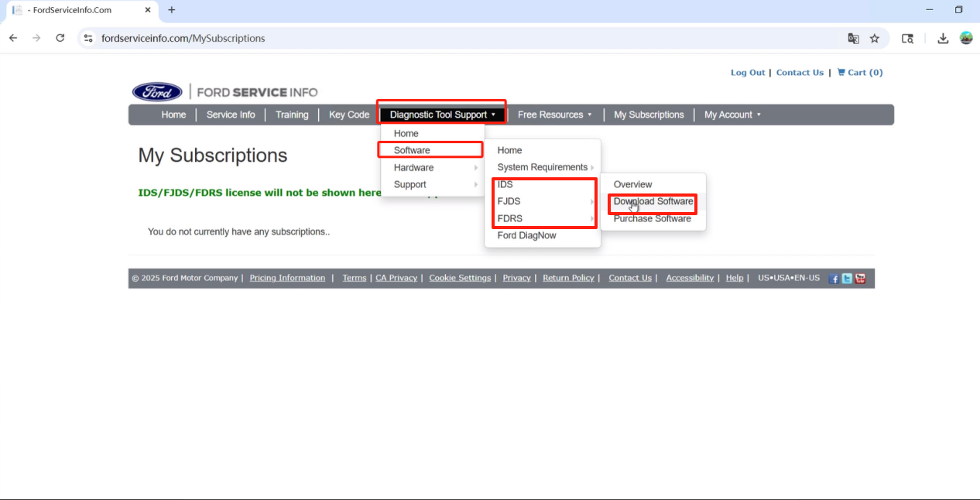
Task: Expand the Hardware submenu
Action: 414,167
